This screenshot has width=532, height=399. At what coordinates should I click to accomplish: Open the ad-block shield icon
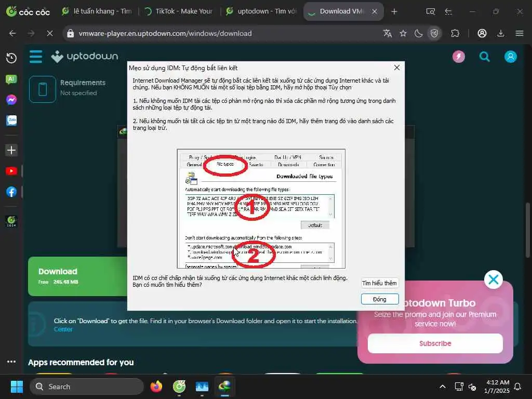434,33
